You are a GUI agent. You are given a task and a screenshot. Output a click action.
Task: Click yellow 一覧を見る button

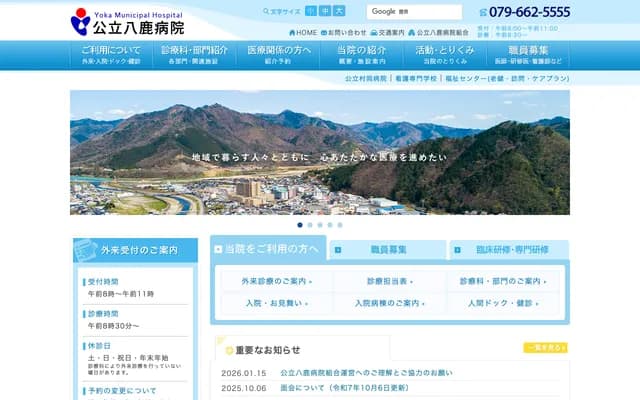545,347
